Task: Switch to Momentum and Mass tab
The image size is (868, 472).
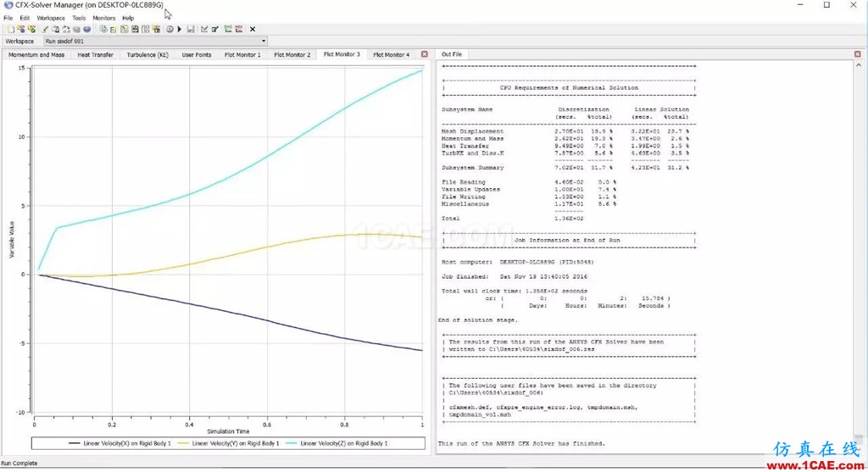Action: coord(36,55)
